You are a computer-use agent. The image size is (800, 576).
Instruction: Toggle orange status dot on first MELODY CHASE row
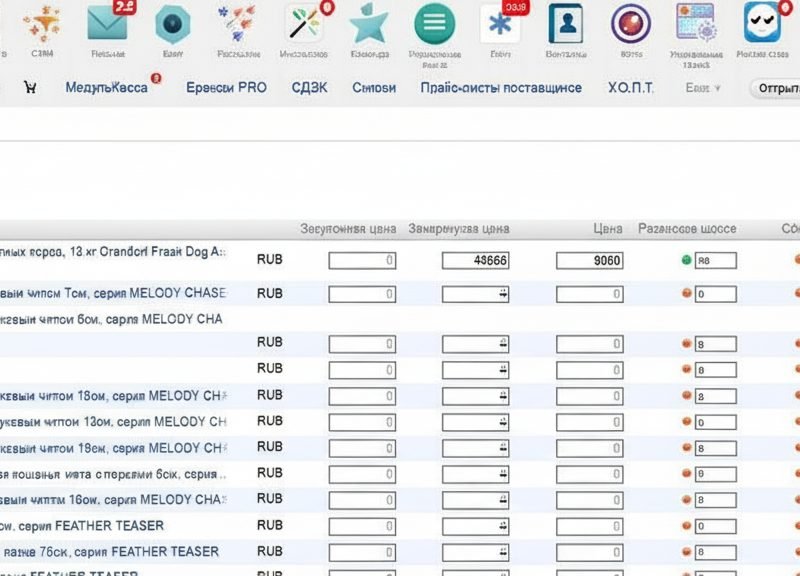pyautogui.click(x=686, y=293)
